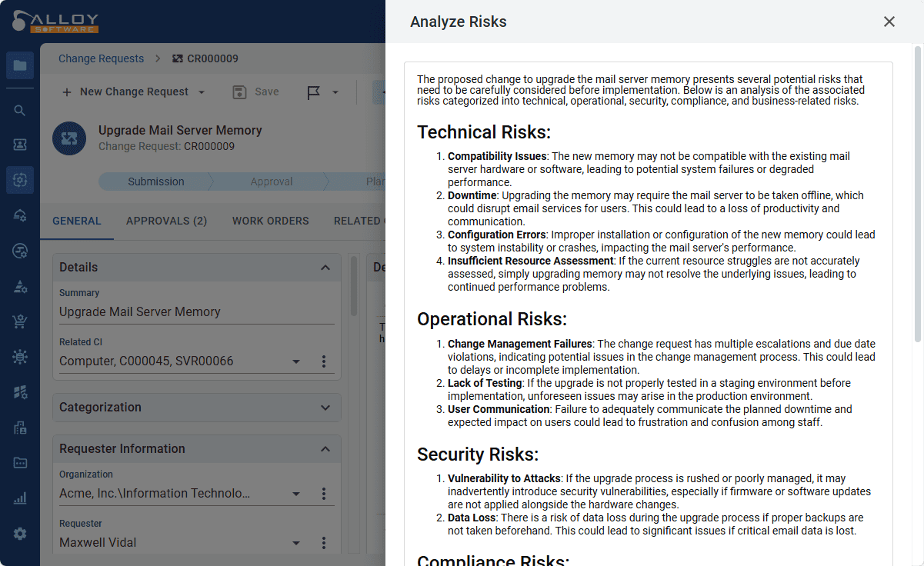Close the Analyze Risks panel
This screenshot has width=924, height=566.
click(x=889, y=22)
